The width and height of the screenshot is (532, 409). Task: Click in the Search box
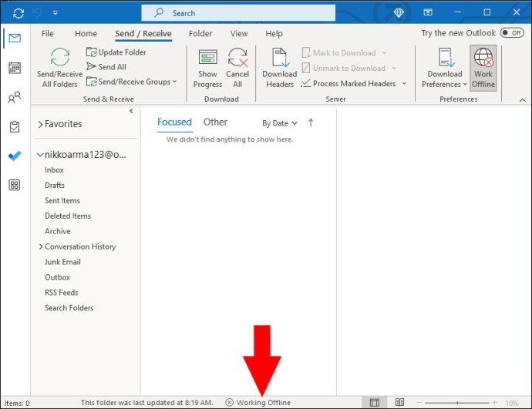(x=238, y=13)
